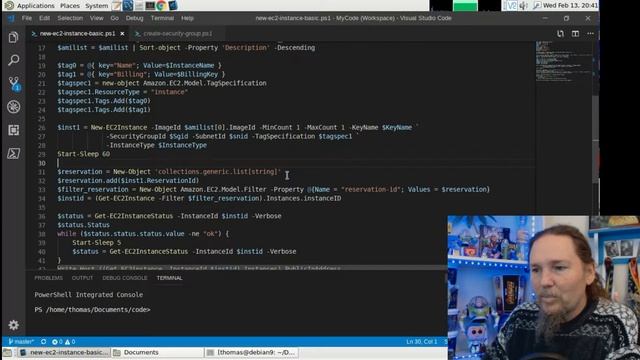The height and width of the screenshot is (360, 640).
Task: Switch to the PROBLEMS panel tab
Action: 49,278
